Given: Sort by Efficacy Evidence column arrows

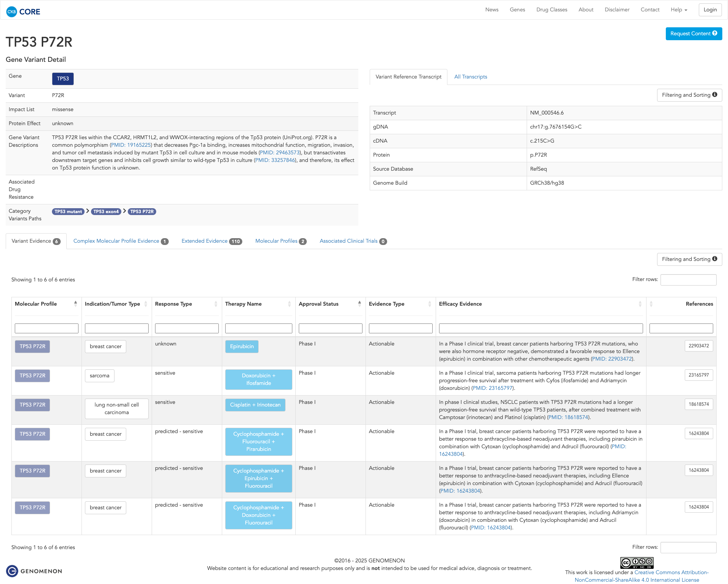Looking at the screenshot, I should (640, 304).
